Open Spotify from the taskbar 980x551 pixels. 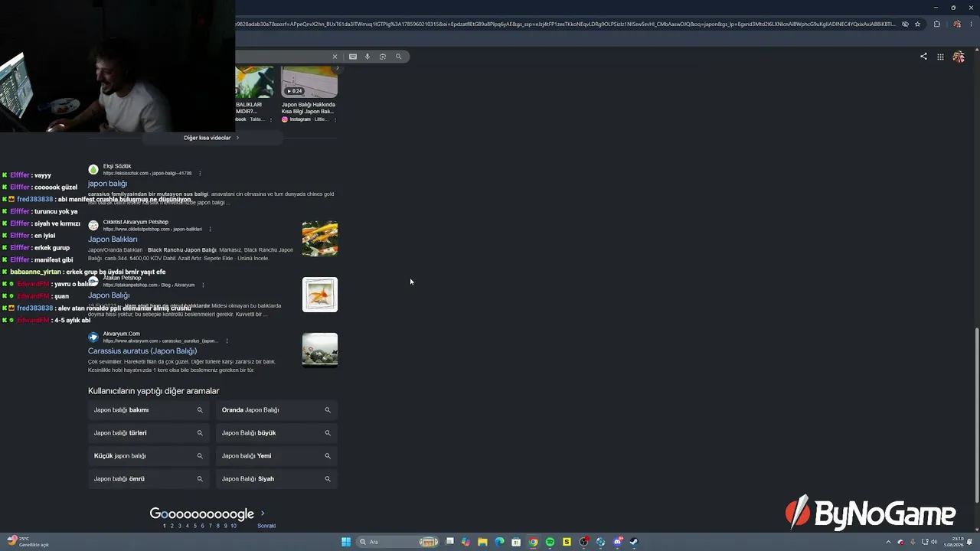[x=550, y=542]
